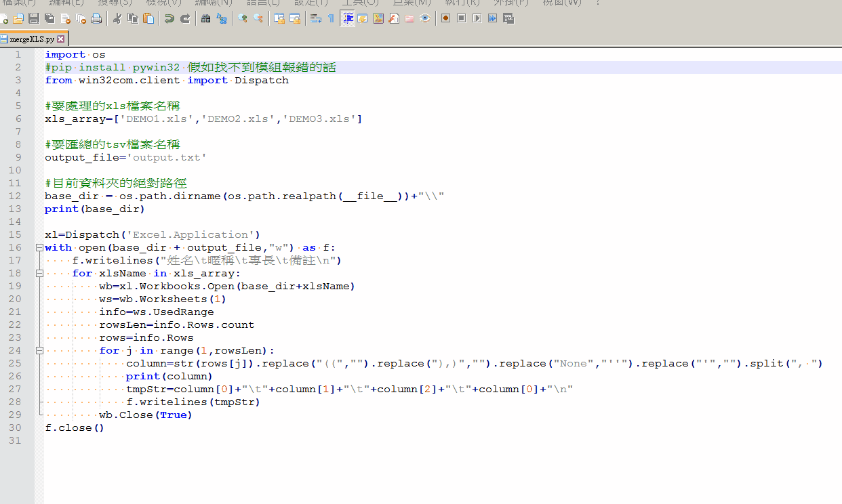The height and width of the screenshot is (504, 842).
Task: Stop macro recording
Action: (461, 18)
